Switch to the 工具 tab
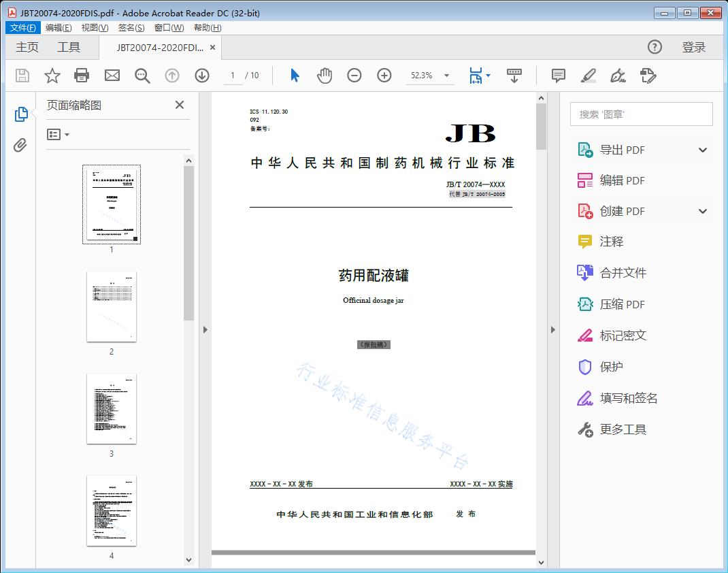728x573 pixels. coord(69,47)
